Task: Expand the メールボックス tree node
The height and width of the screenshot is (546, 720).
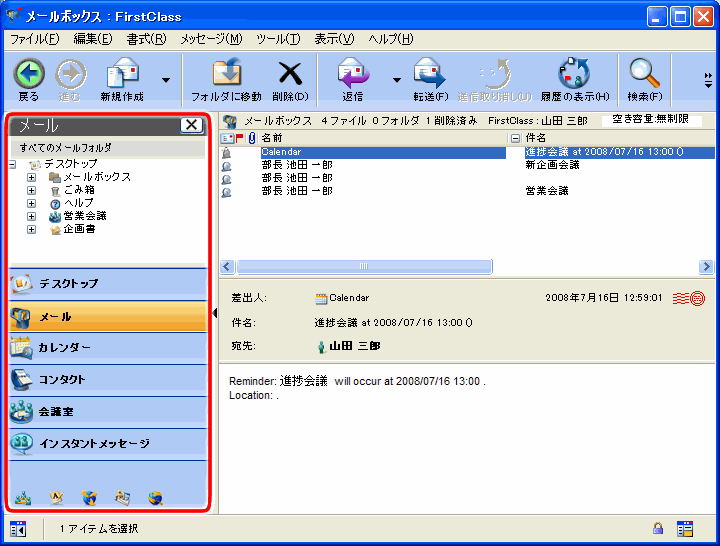Action: (31, 177)
